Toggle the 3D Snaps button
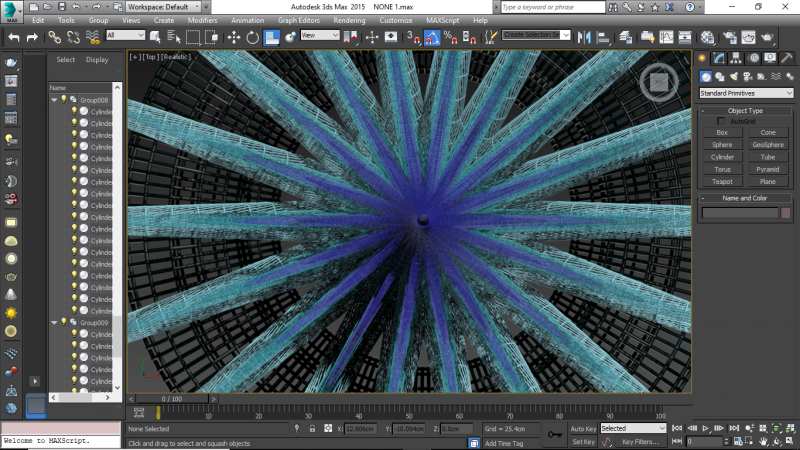The image size is (800, 450). 413,37
